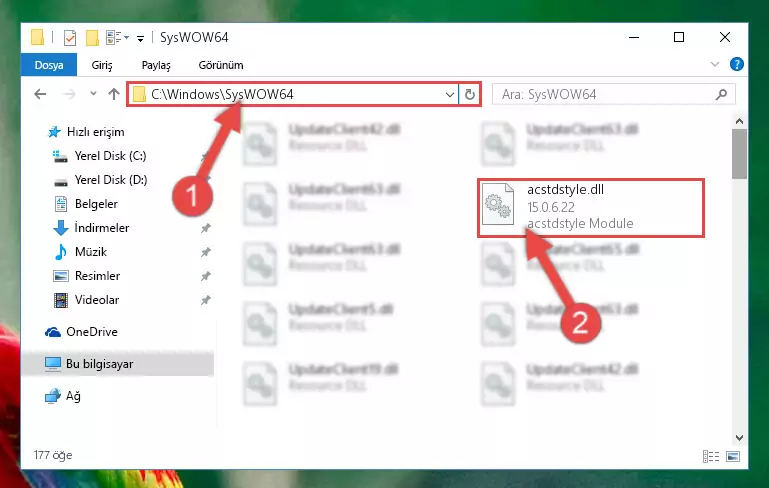
Task: Click the OneDrive cloud icon
Action: tap(53, 333)
